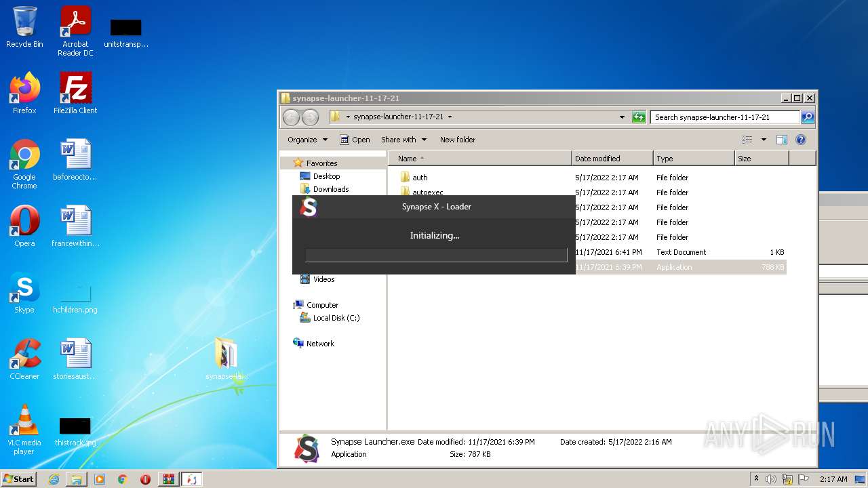Select Computer in navigation pane
Viewport: 868px width, 488px height.
pos(322,305)
